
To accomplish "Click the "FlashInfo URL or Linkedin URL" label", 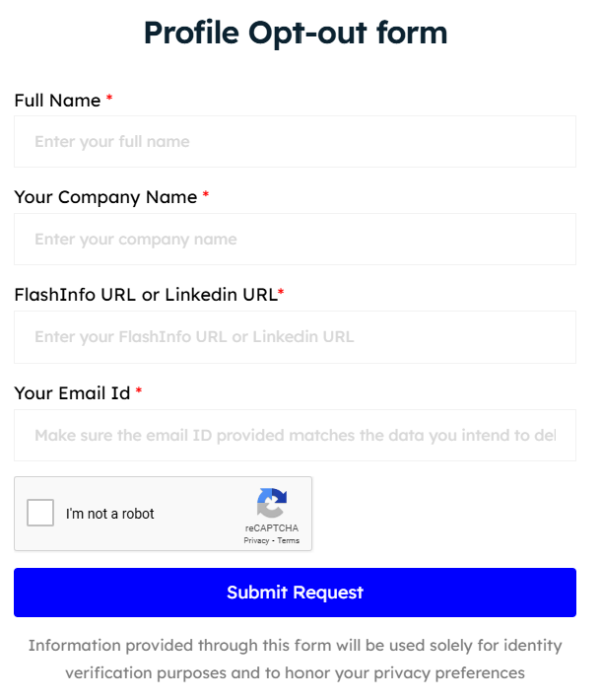I will click(x=145, y=294).
